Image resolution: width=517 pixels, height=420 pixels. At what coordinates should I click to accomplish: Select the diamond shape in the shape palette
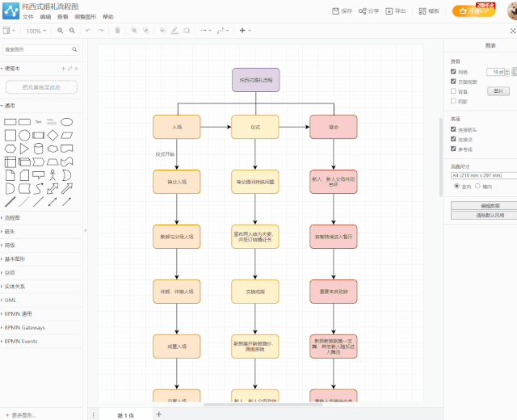pyautogui.click(x=53, y=135)
